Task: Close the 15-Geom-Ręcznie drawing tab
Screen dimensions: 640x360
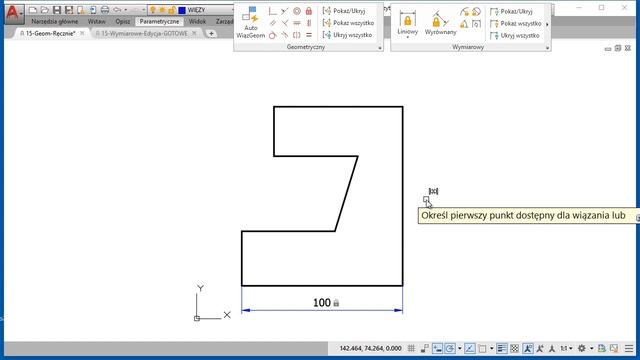Action: tap(82, 33)
